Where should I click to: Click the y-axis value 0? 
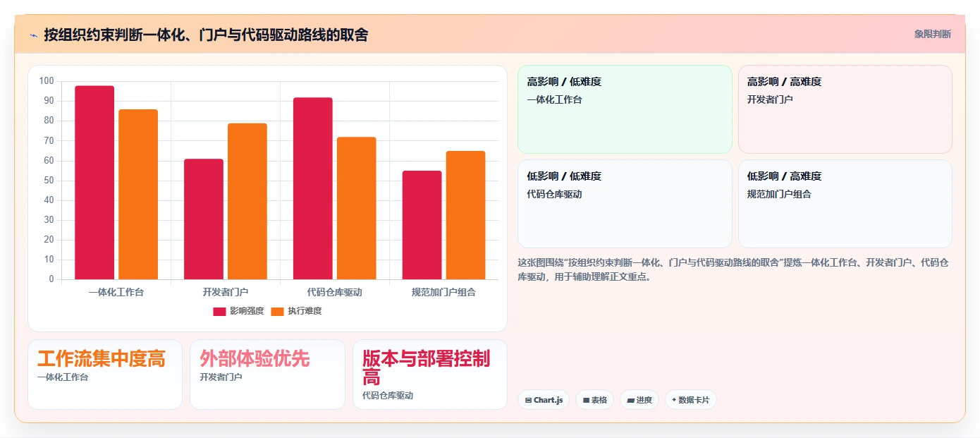click(x=51, y=279)
